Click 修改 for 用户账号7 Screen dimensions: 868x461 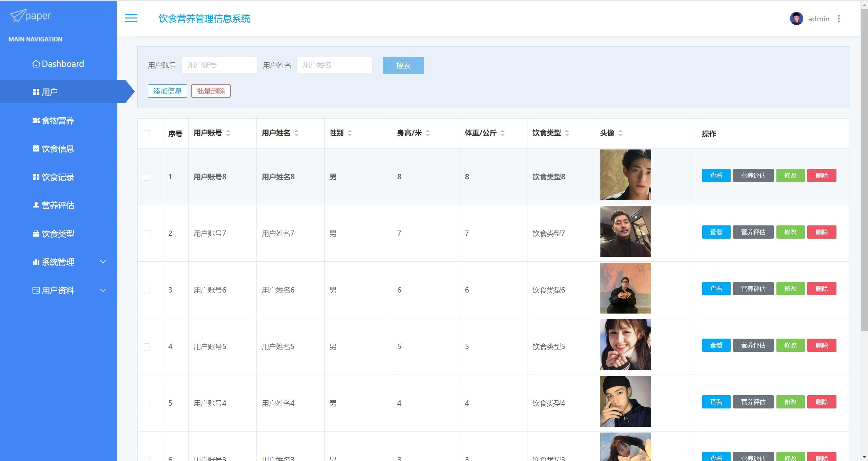click(790, 232)
